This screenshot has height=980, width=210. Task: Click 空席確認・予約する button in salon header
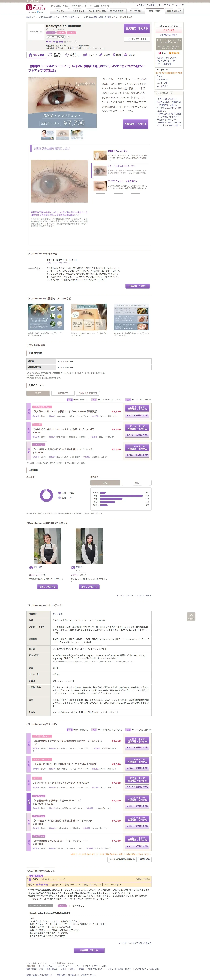point(137,29)
